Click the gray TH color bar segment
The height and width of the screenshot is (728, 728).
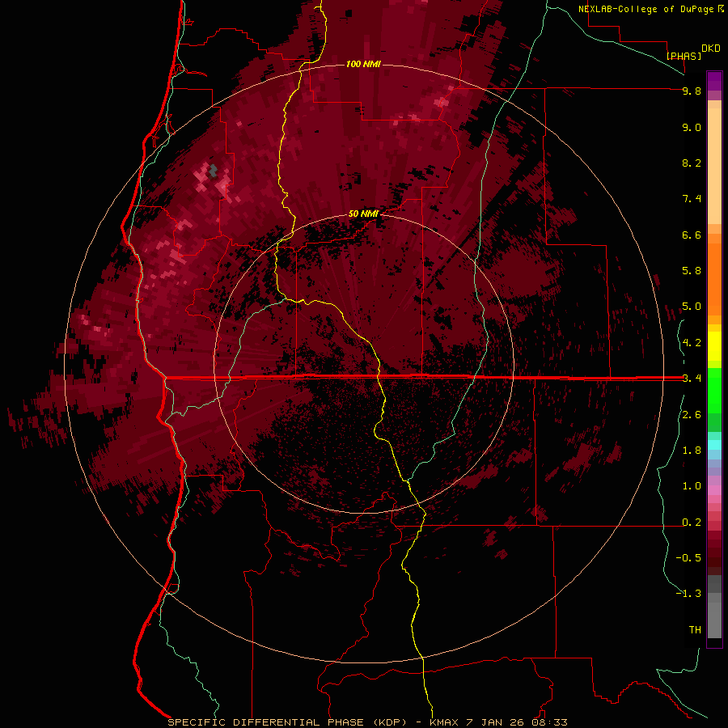(714, 620)
